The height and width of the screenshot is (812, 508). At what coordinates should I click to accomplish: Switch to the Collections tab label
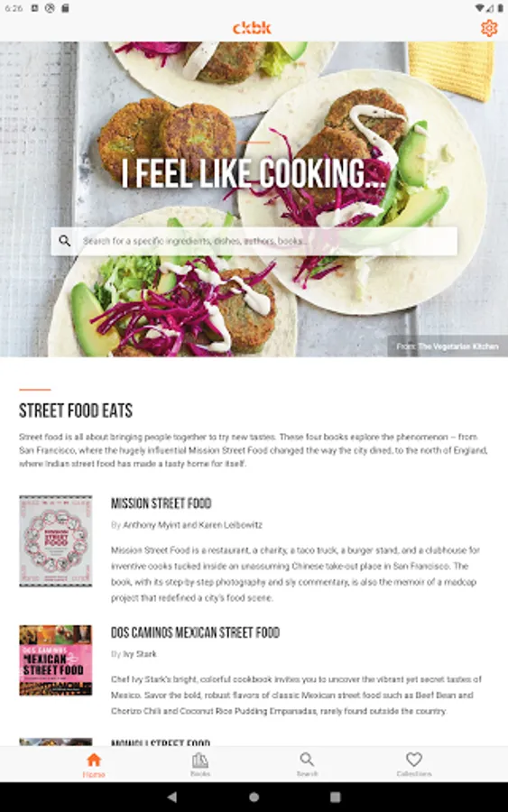click(414, 774)
